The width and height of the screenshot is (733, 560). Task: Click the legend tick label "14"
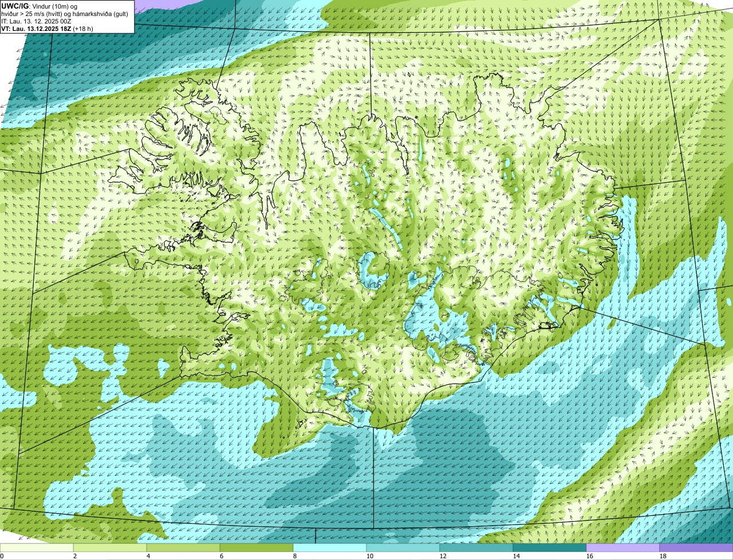(517, 556)
